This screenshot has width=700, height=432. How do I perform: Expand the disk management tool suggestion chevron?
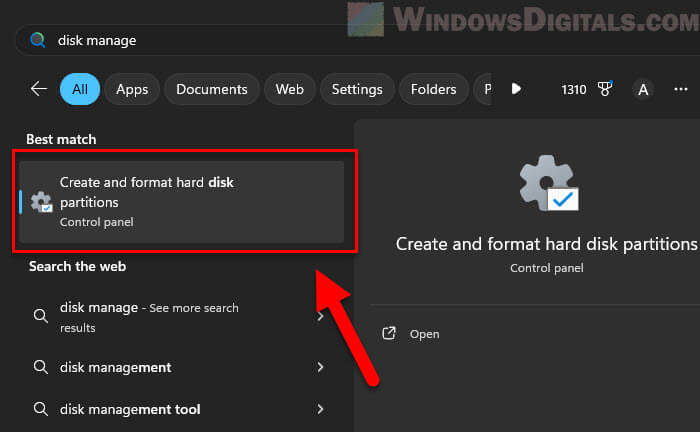(320, 409)
